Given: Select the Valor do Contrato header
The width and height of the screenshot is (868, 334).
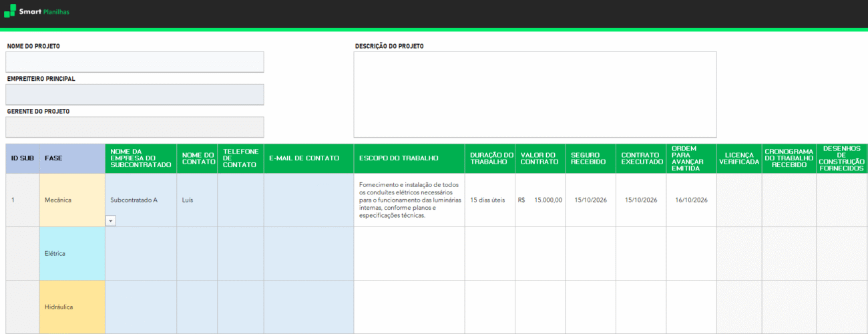Looking at the screenshot, I should point(540,158).
